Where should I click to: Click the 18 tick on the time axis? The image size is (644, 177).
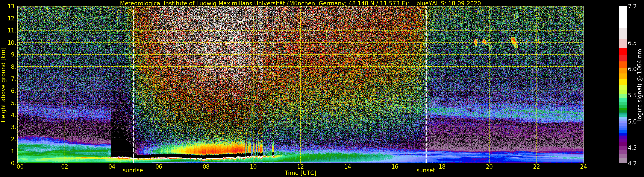coord(442,167)
